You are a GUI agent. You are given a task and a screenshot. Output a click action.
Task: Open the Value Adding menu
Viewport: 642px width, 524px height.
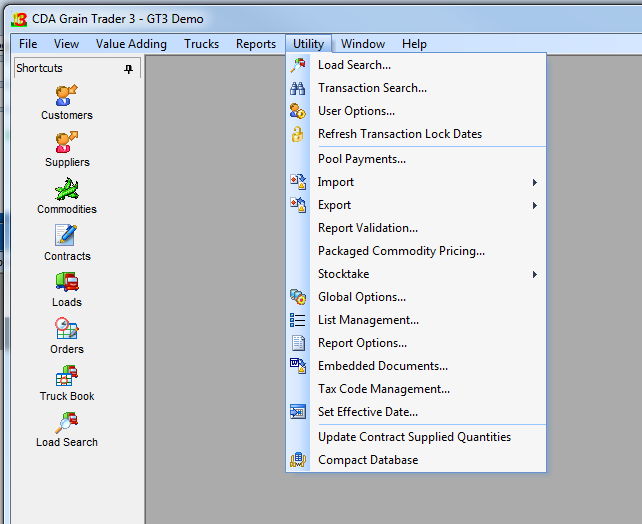pos(131,44)
